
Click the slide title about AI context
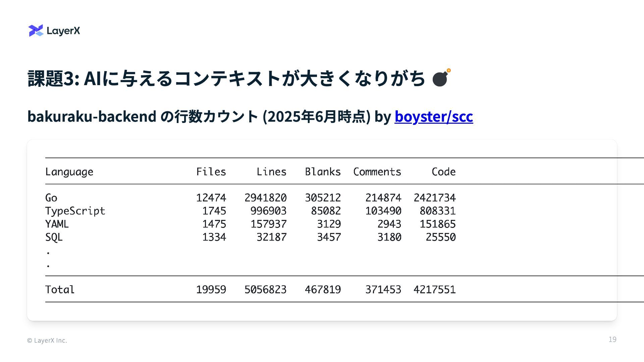click(x=226, y=78)
